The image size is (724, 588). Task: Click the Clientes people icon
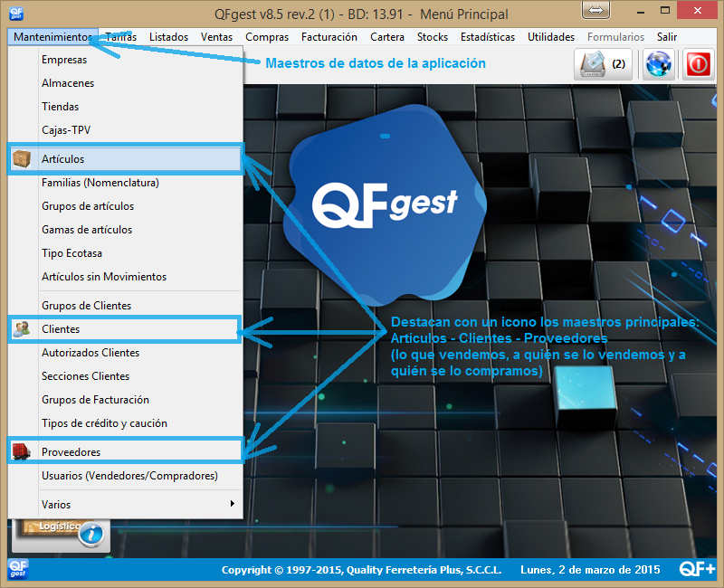21,329
